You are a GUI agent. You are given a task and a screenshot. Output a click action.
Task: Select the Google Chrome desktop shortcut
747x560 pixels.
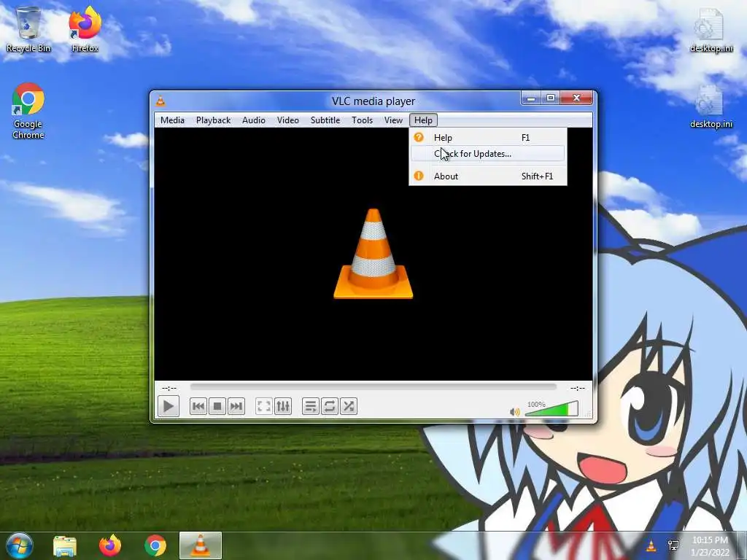point(28,111)
